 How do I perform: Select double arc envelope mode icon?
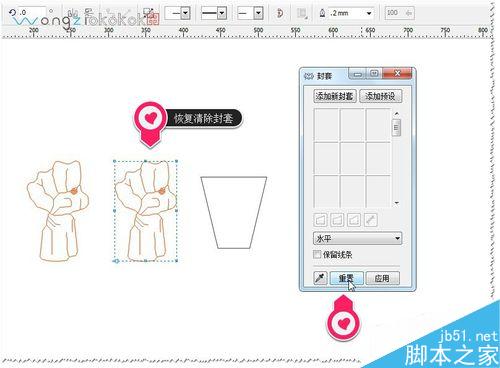point(354,220)
